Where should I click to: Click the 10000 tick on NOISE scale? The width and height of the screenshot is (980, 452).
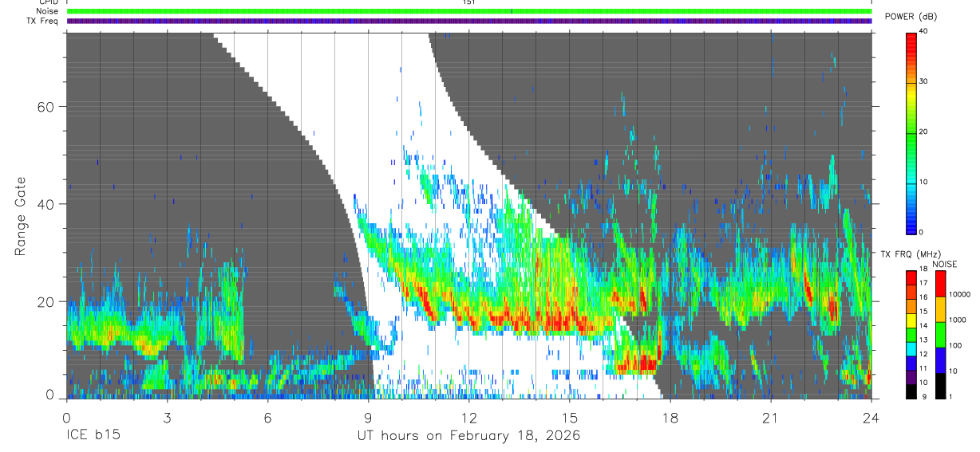point(960,294)
